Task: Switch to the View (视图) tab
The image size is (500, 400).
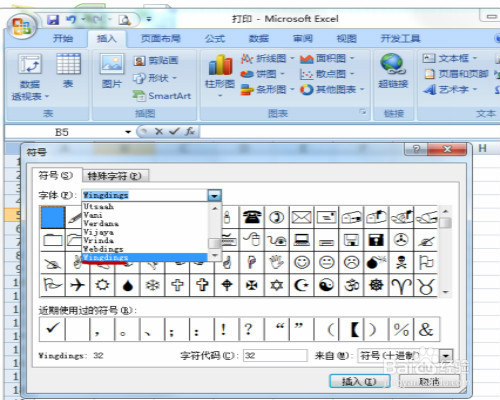Action: pos(347,39)
